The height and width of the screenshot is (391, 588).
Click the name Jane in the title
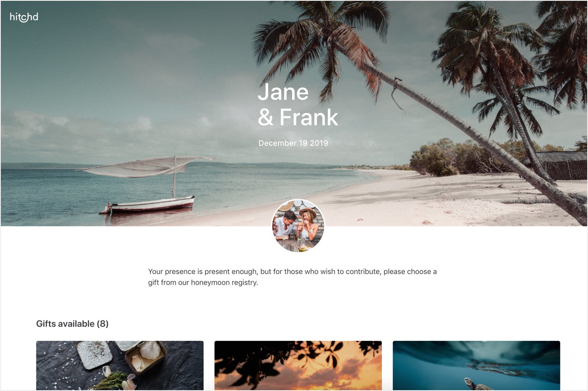(x=283, y=92)
